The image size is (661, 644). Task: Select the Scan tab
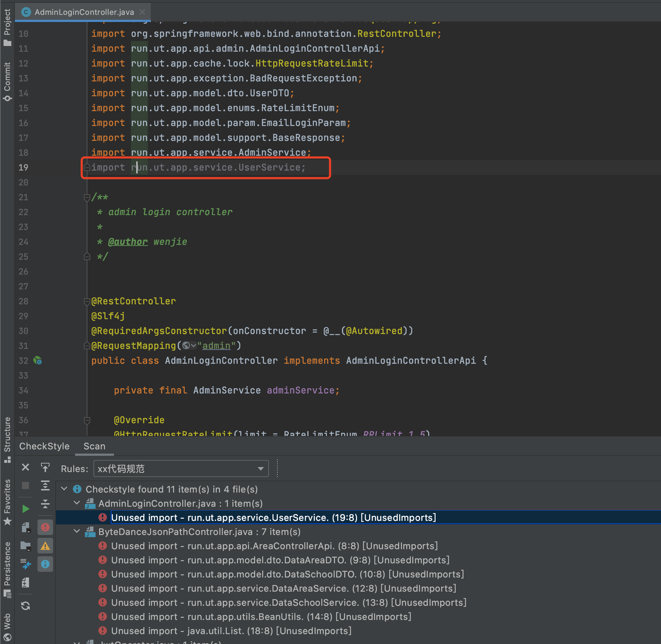[x=94, y=446]
